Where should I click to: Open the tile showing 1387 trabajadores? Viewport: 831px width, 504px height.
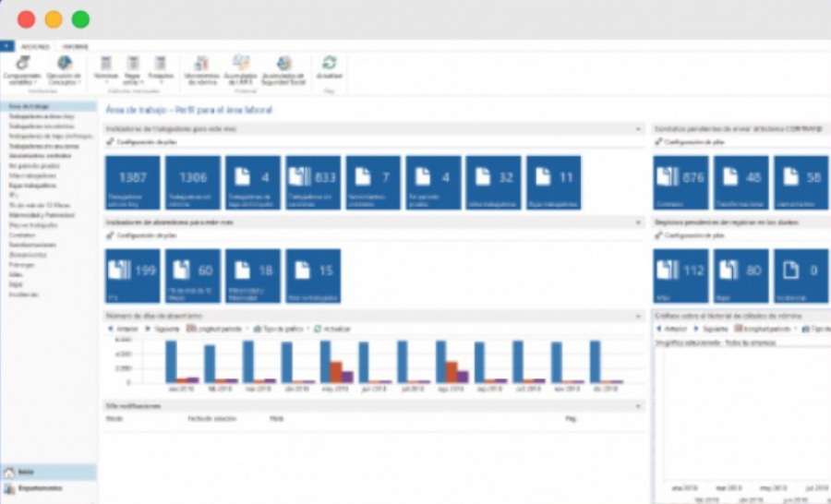(x=132, y=183)
